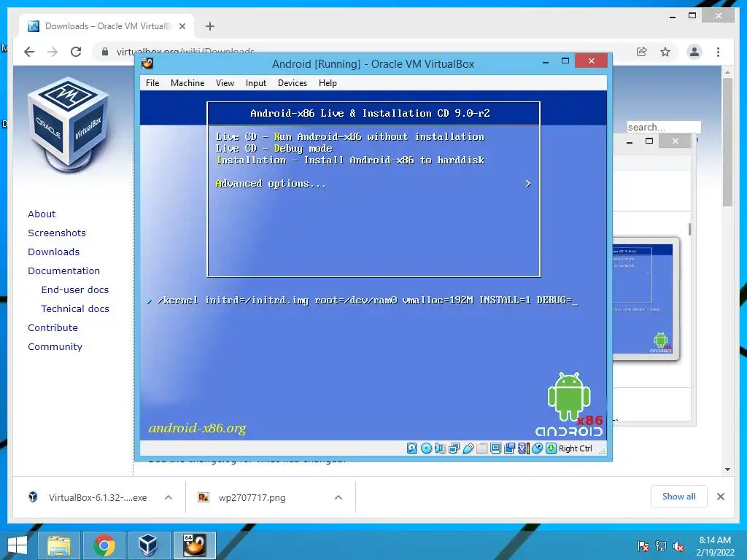Open the Community link
Screen dimensions: 747x560
click(x=55, y=346)
